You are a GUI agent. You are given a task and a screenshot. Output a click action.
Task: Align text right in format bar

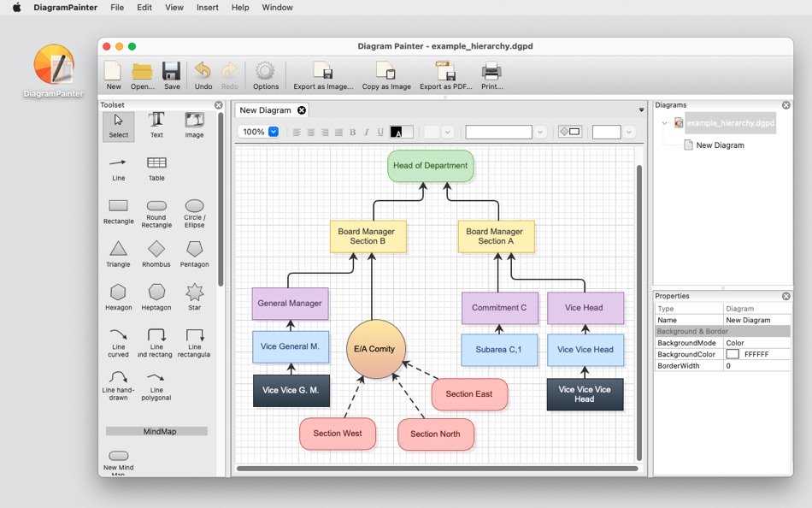325,133
